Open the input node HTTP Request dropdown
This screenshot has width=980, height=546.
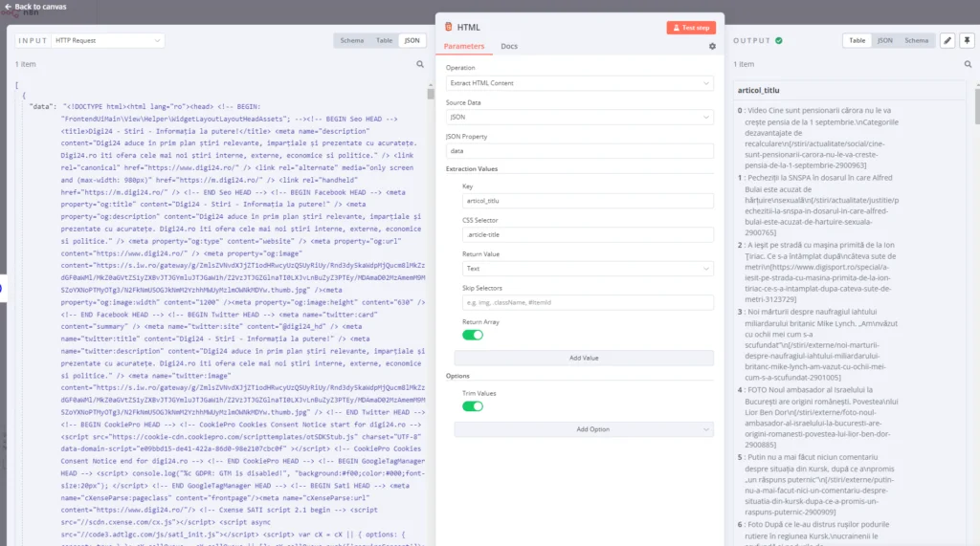click(107, 40)
